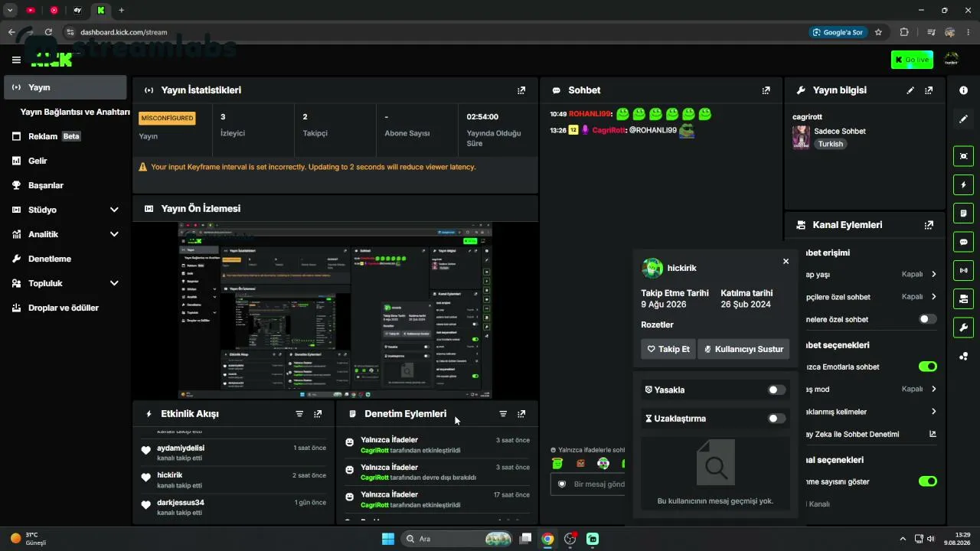The image size is (980, 551).
Task: Select aydamiydelisi in activity feed
Action: point(181,448)
